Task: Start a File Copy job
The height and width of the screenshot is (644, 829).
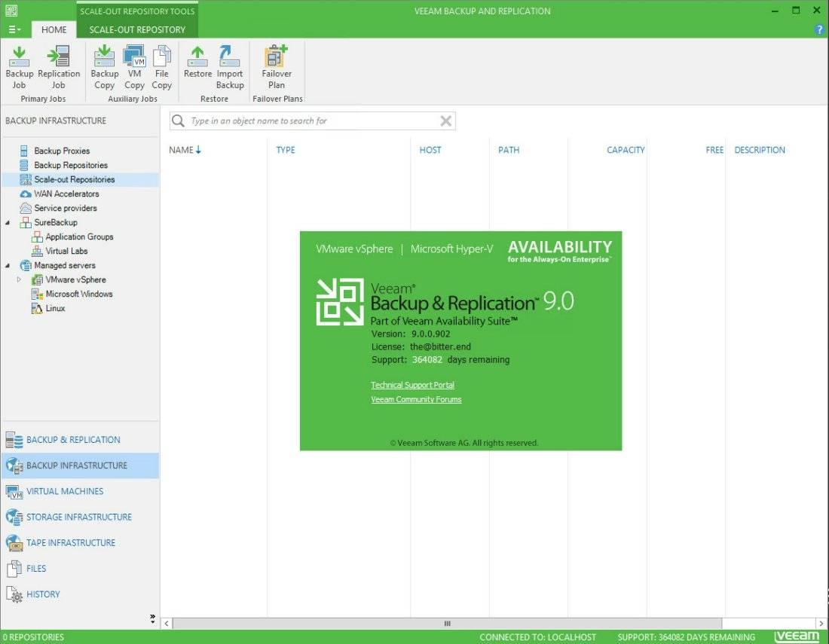Action: 162,68
